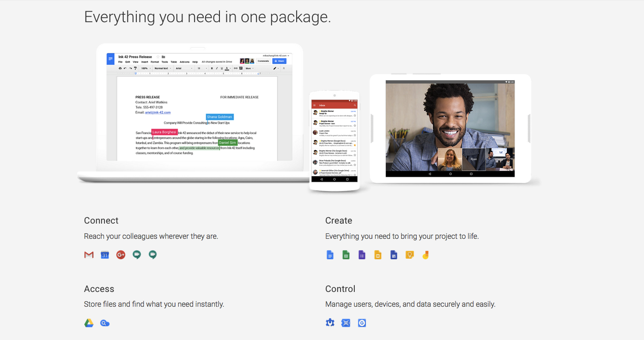This screenshot has height=340, width=644.
Task: Toggle underline in the Docs toolbar
Action: coord(222,68)
